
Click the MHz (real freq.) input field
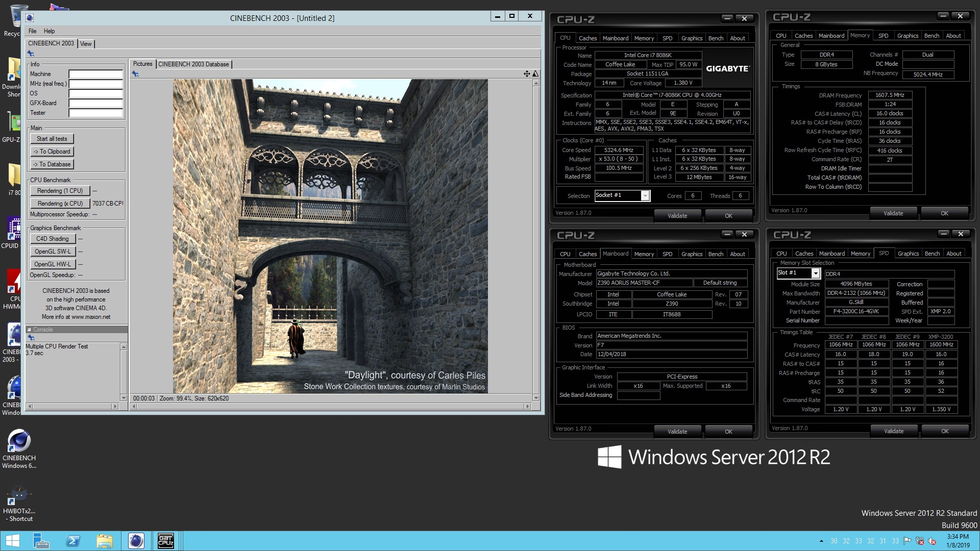click(96, 84)
